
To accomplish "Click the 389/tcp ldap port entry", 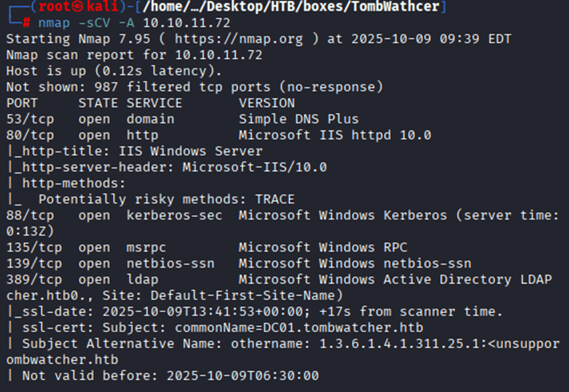I will coord(30,280).
